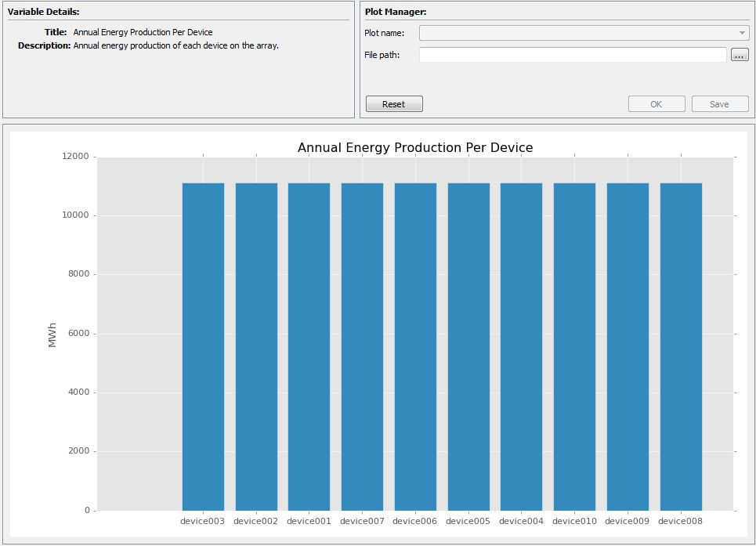756x546 pixels.
Task: Open the Plot name dropdown
Action: [x=584, y=33]
